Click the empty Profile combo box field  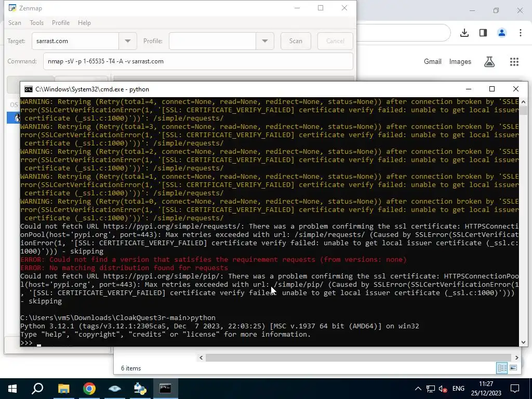[212, 41]
